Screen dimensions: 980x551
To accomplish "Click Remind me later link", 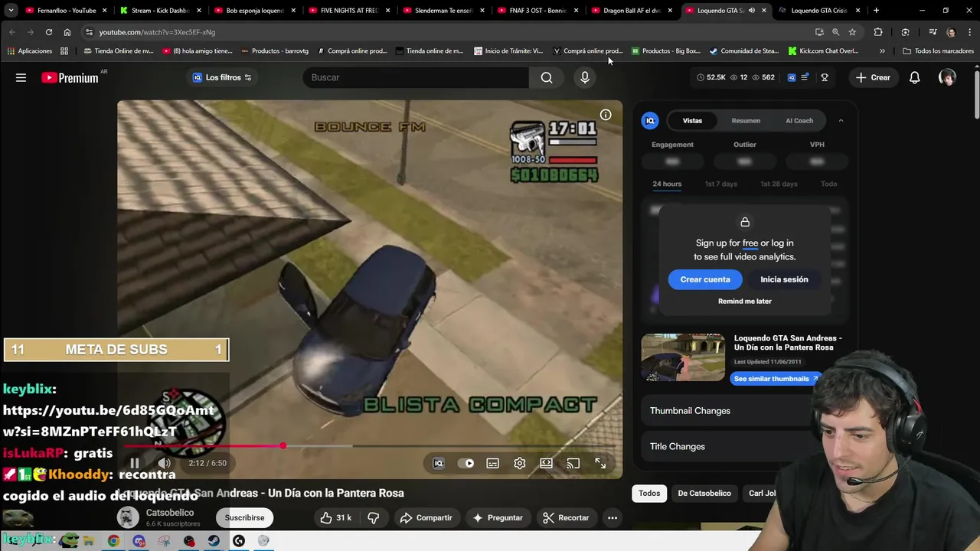I will 745,302.
